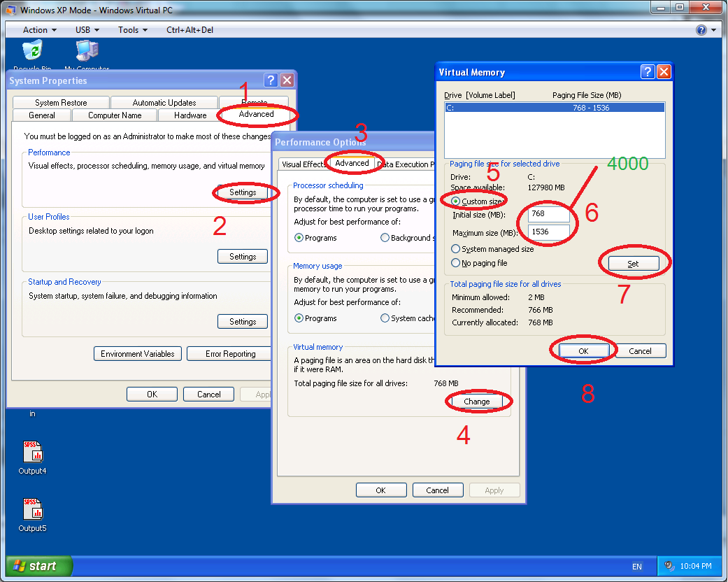Screen dimensions: 728x582
Task: Open the Automatic Updates tab
Action: [164, 103]
